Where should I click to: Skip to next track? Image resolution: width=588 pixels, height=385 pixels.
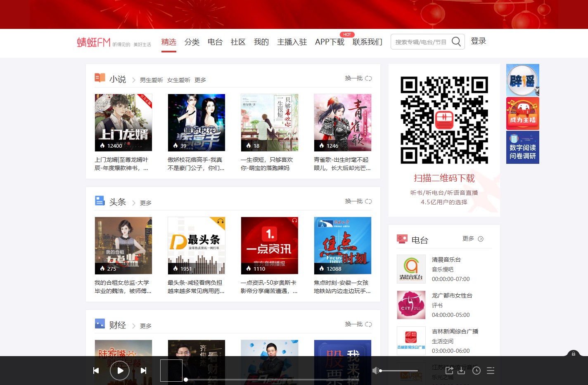point(143,371)
